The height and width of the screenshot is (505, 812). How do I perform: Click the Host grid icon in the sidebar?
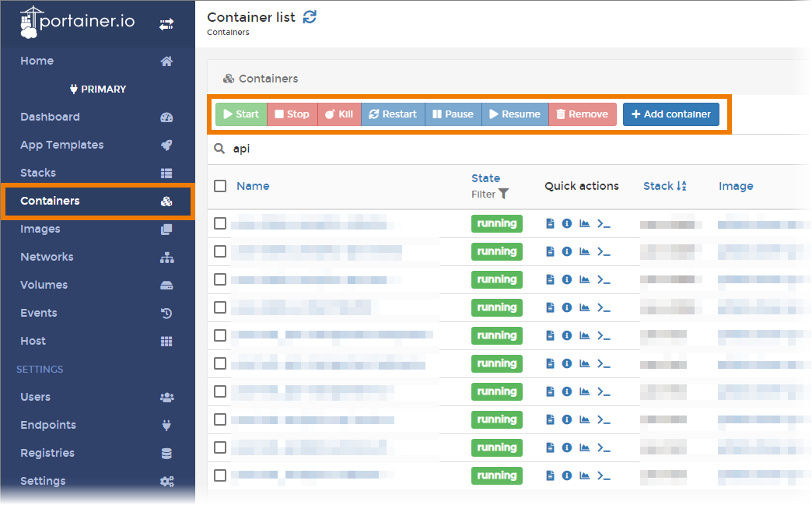tap(166, 341)
